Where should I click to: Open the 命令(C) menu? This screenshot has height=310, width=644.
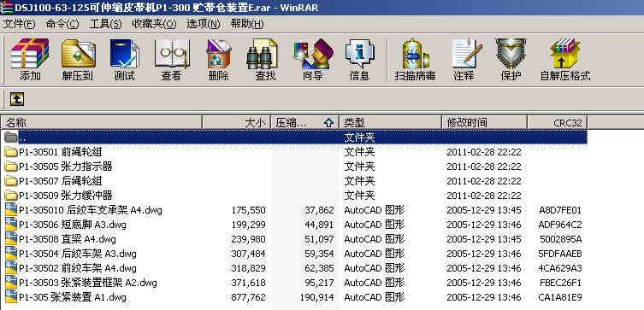coord(62,24)
